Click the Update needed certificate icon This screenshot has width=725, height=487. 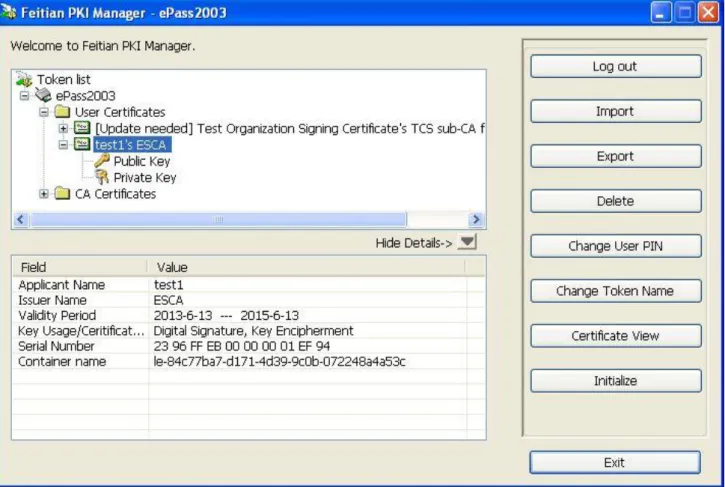(82, 128)
